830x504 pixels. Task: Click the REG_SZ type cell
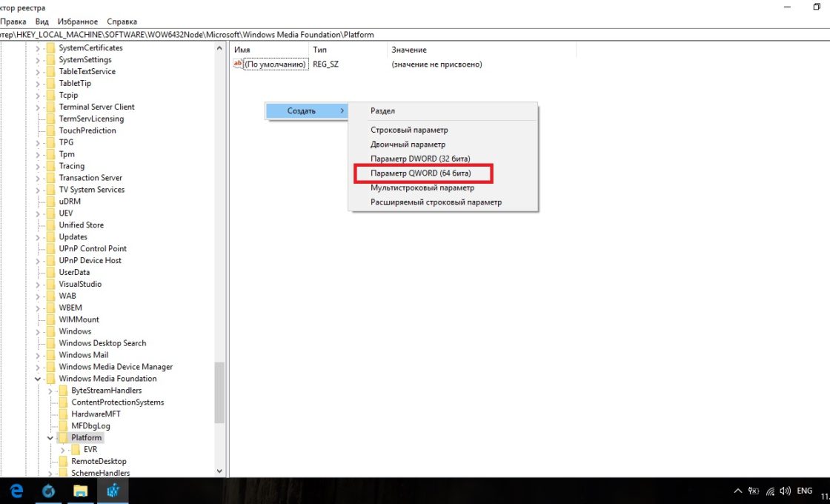[x=325, y=64]
